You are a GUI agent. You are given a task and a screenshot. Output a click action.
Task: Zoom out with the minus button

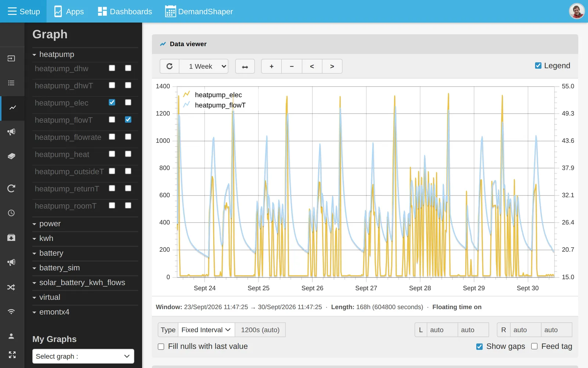click(292, 66)
